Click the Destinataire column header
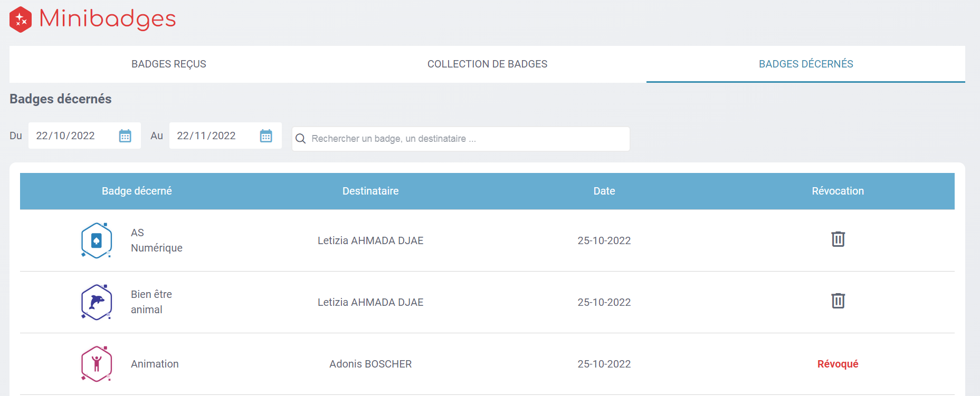980x396 pixels. point(370,191)
